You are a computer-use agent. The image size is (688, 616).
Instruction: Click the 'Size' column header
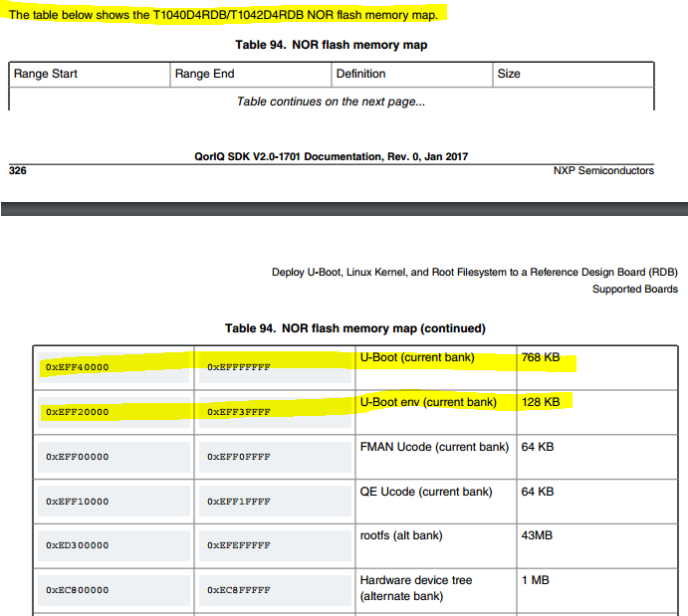(509, 74)
